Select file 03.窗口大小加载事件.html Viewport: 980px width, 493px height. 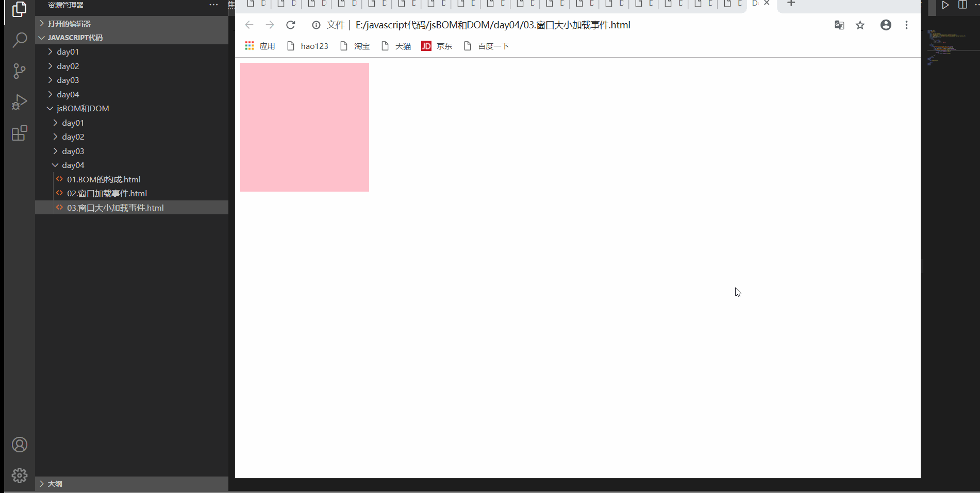(x=131, y=208)
